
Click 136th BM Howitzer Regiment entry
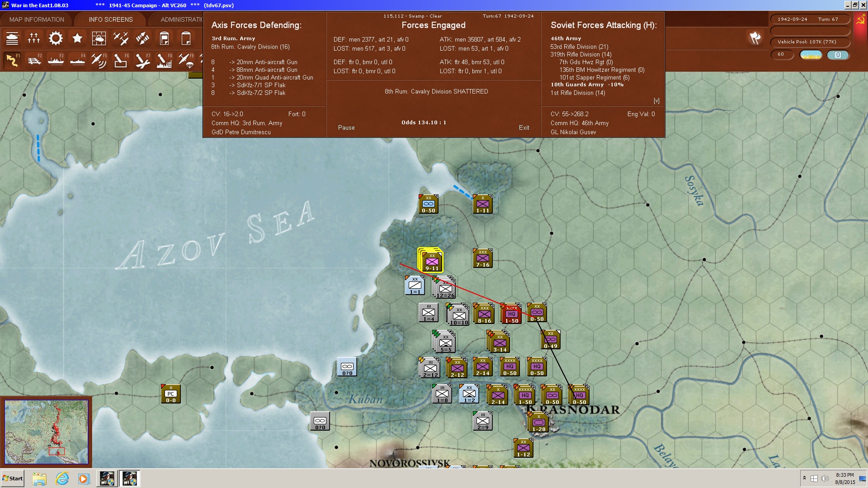point(602,70)
